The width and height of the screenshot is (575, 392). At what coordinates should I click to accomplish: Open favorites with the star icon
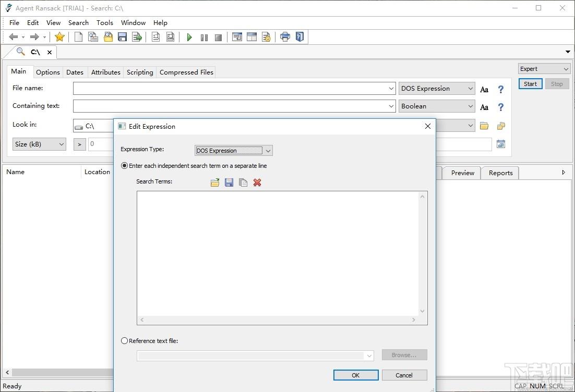59,36
